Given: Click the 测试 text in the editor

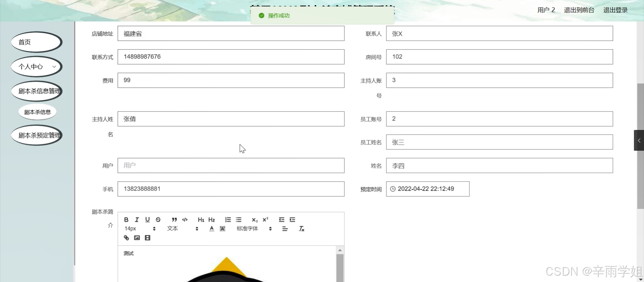Looking at the screenshot, I should [128, 254].
